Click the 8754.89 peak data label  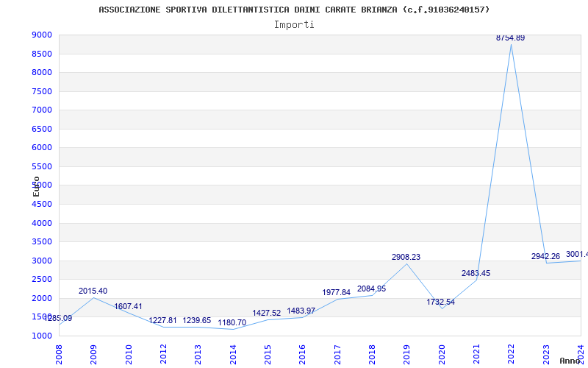(x=510, y=38)
